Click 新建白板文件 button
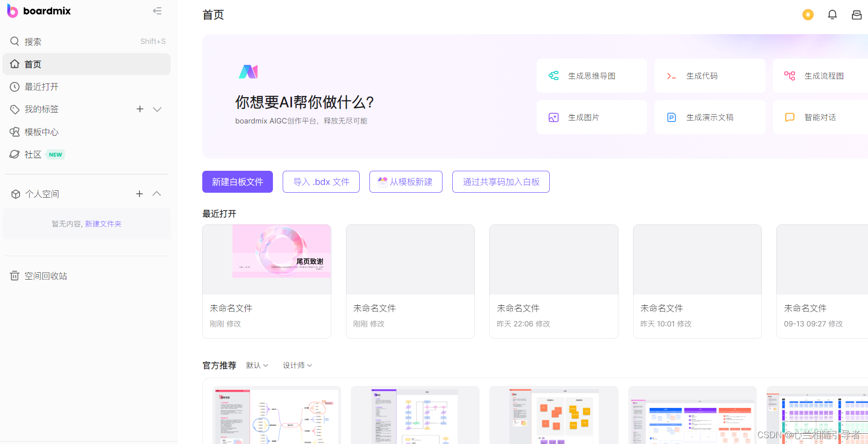Screen dimensions: 868x444 pos(237,182)
